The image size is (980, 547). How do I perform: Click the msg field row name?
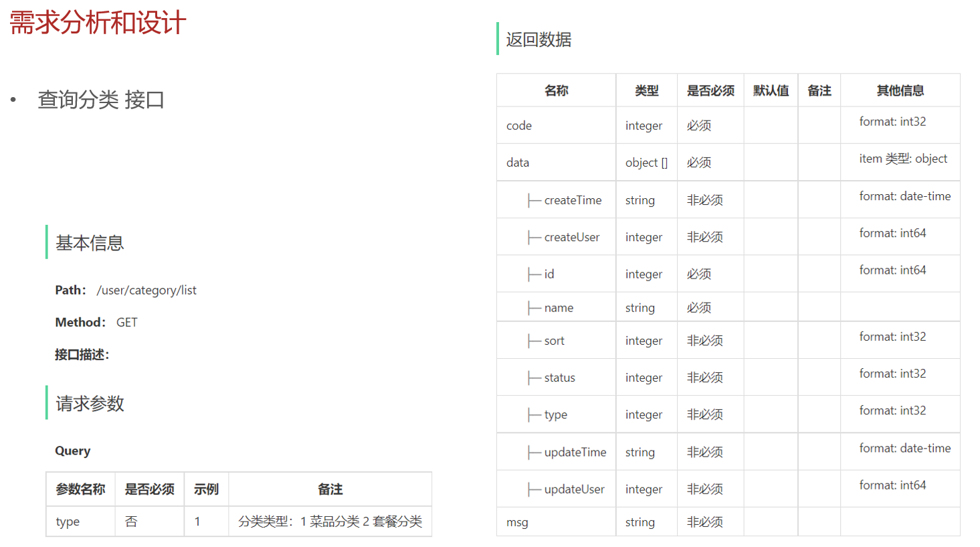(517, 522)
